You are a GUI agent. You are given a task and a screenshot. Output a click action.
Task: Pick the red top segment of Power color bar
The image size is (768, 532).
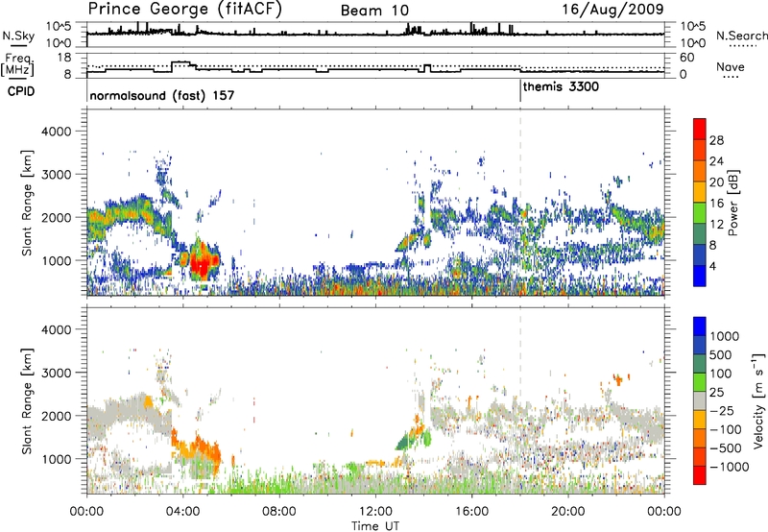click(x=700, y=129)
